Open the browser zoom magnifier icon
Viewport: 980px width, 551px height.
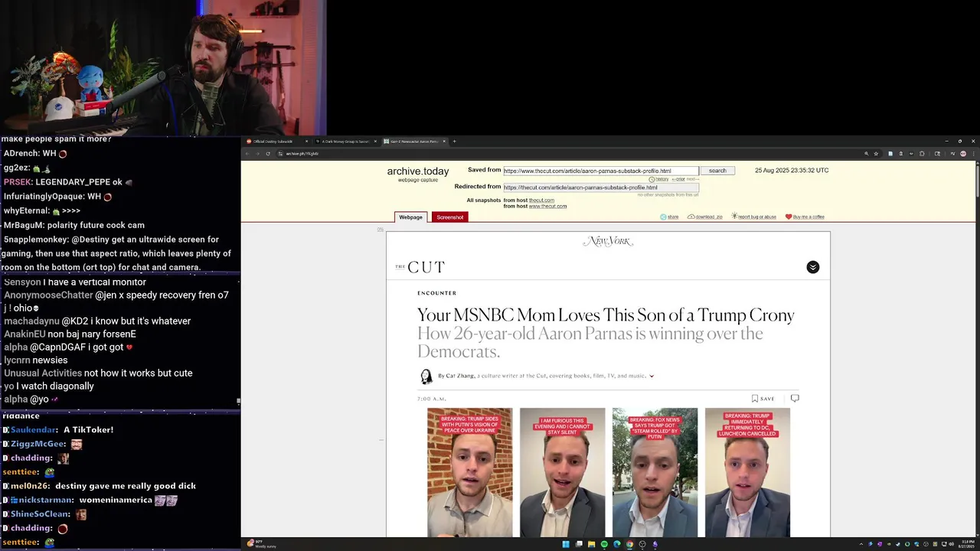point(866,154)
